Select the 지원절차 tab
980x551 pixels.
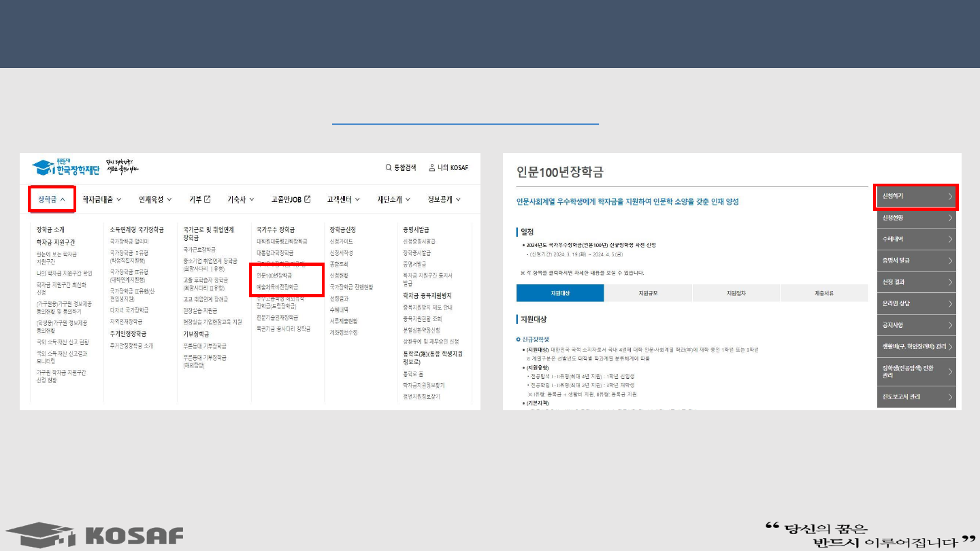(x=736, y=293)
